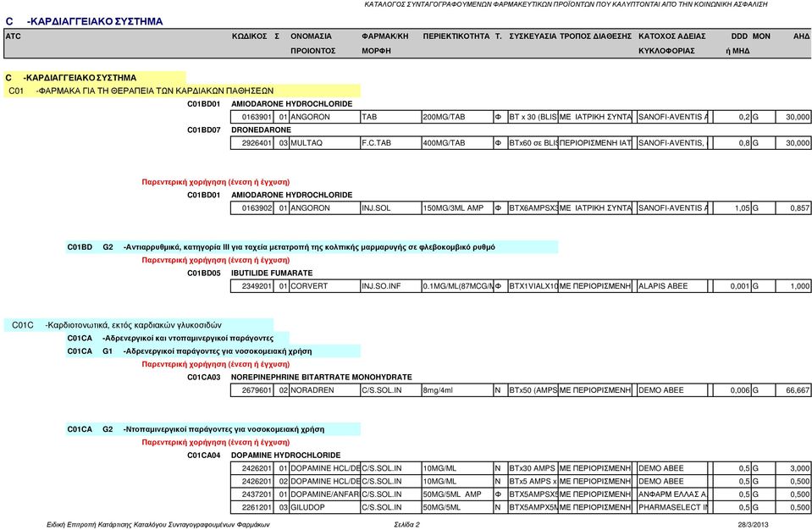Select 'C01CA G2' dopaminergic group heading
This screenshot has height=530, width=812.
click(x=213, y=429)
